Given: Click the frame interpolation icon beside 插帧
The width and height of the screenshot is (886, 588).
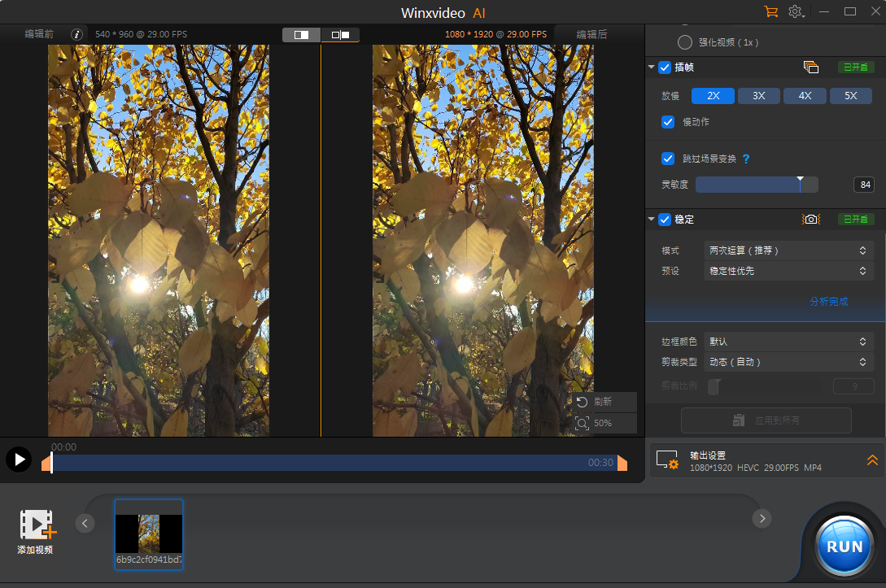Looking at the screenshot, I should point(810,68).
